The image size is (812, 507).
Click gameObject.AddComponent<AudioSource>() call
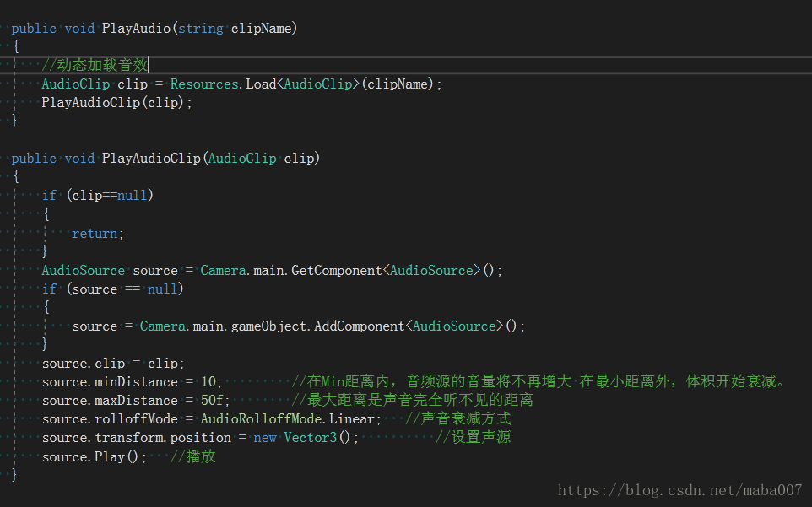(x=374, y=326)
